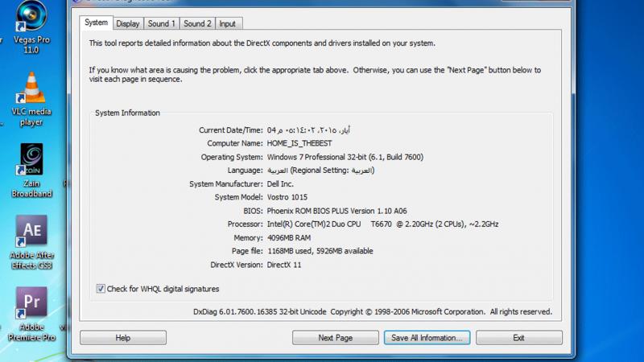Go to the Input tab
The height and width of the screenshot is (362, 644).
click(228, 24)
